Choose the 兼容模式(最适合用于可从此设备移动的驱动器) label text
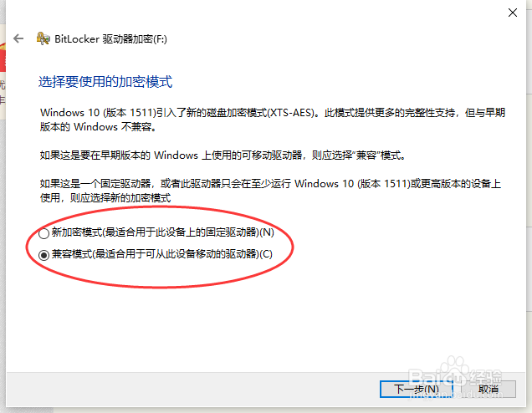 tap(161, 254)
